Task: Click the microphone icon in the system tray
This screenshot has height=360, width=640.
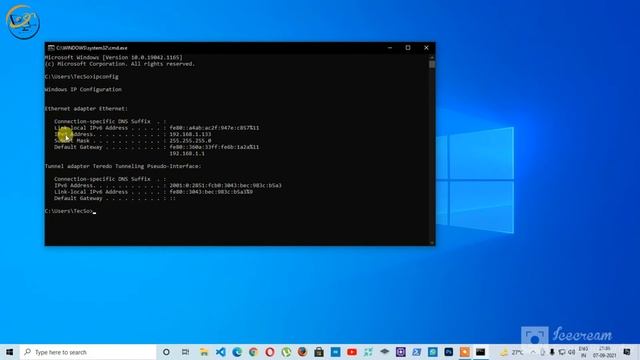Action: 552,352
